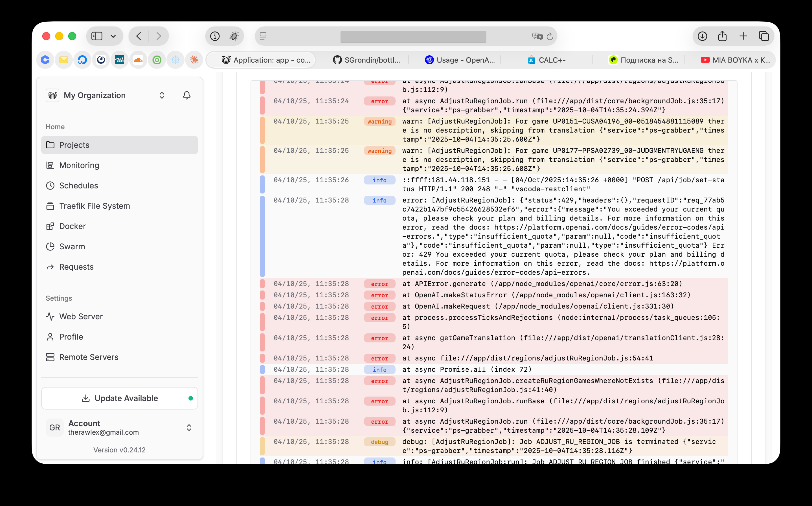The height and width of the screenshot is (506, 812).
Task: Toggle the Safari sidebar panel
Action: [x=97, y=36]
